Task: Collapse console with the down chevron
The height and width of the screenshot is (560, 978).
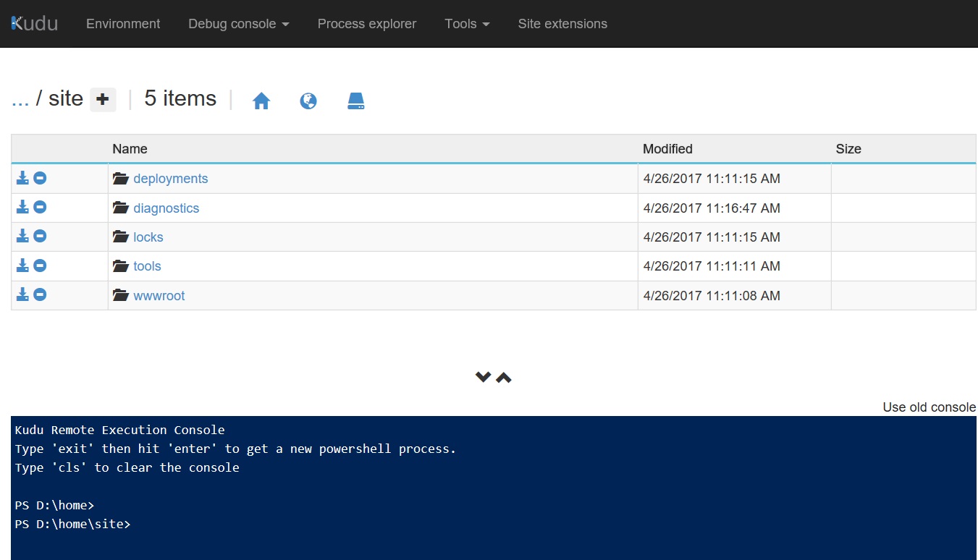Action: point(483,377)
